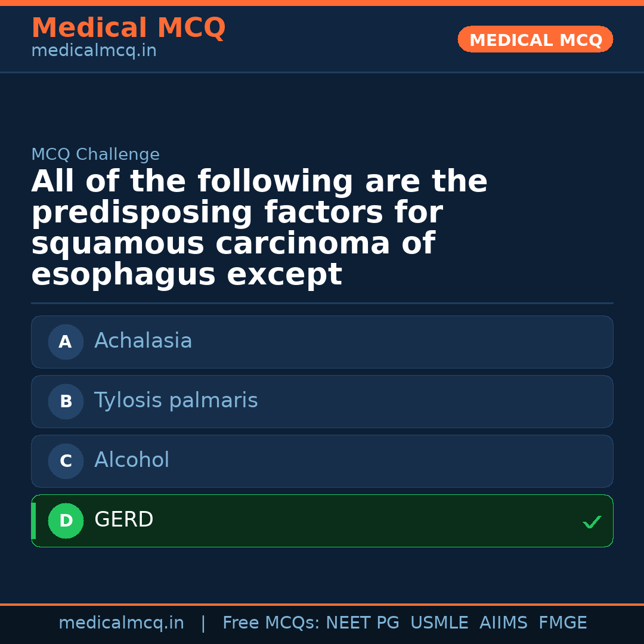Click the green checkmark on GERD answer

click(592, 522)
